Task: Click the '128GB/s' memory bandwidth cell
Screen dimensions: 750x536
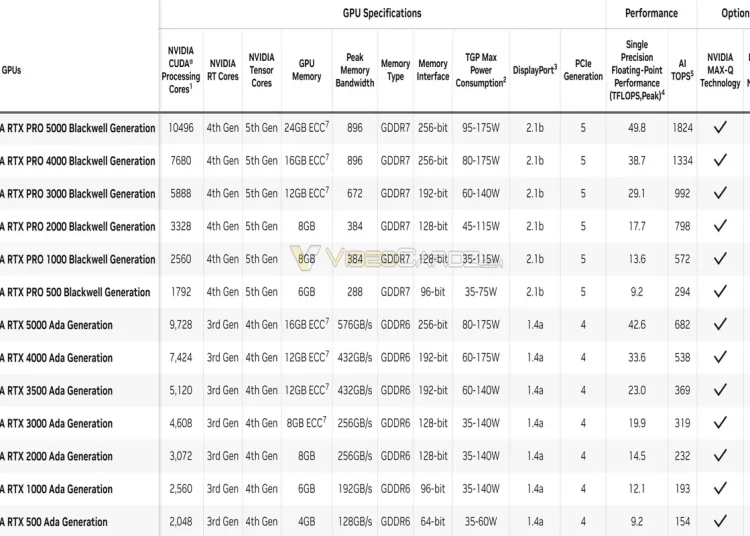Action: tap(355, 522)
